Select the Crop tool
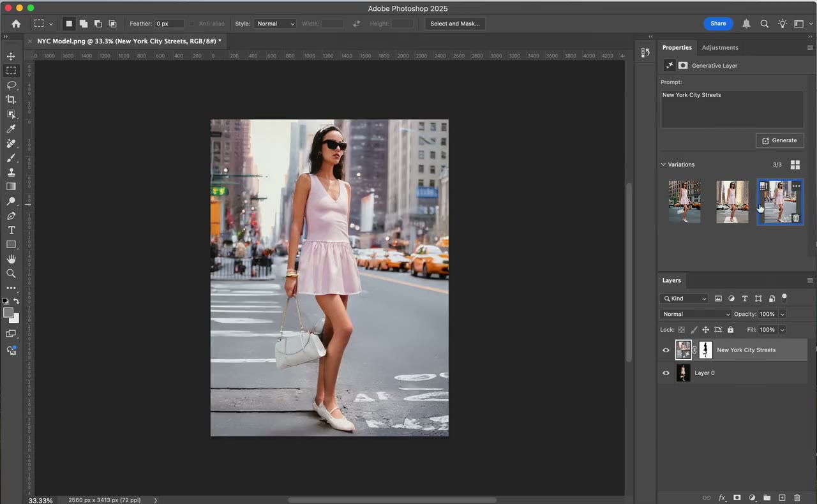The width and height of the screenshot is (817, 504). 11,100
